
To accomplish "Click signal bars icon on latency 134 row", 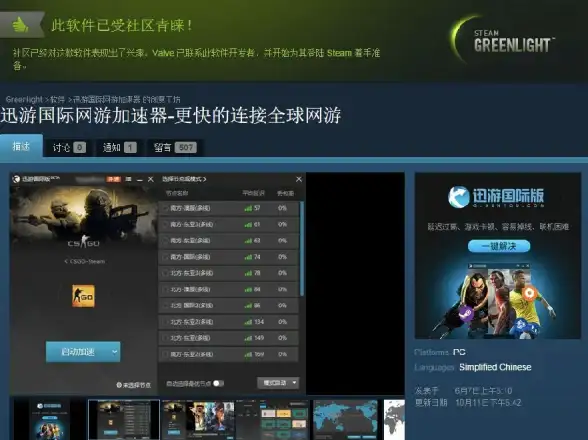I will click(x=248, y=322).
